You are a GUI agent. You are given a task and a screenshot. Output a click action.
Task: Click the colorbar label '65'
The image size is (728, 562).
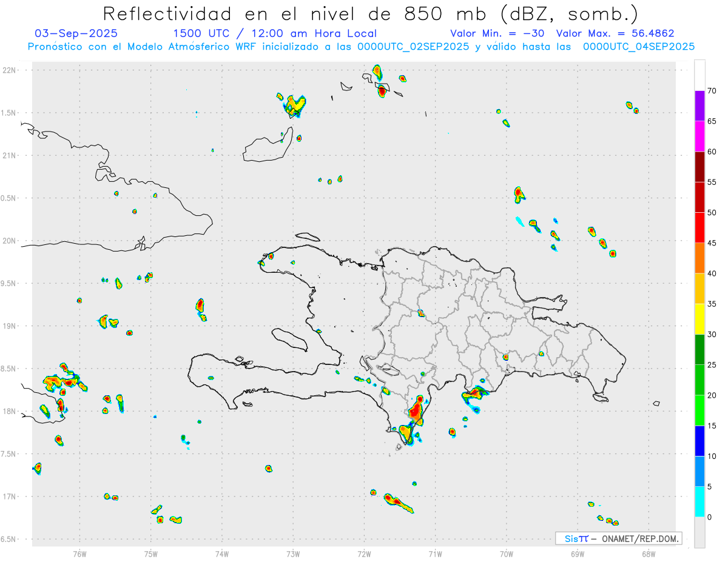click(712, 121)
